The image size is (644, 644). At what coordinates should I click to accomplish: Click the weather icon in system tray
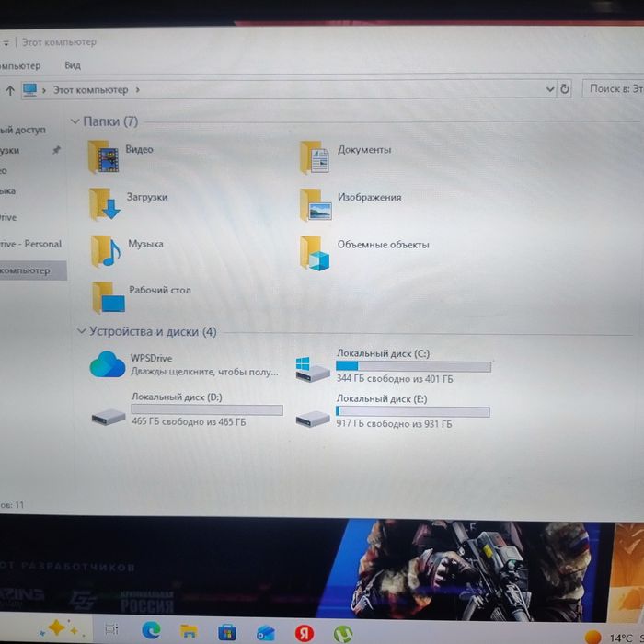pyautogui.click(x=592, y=637)
